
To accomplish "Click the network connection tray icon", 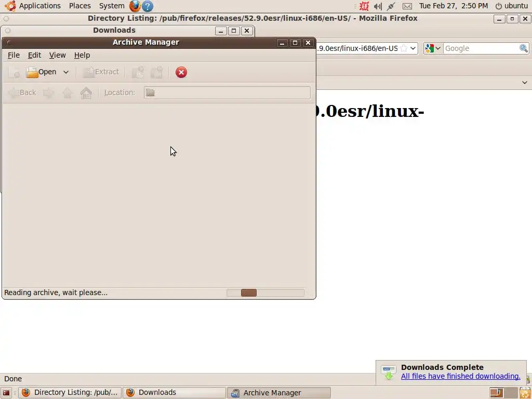I will pyautogui.click(x=391, y=6).
